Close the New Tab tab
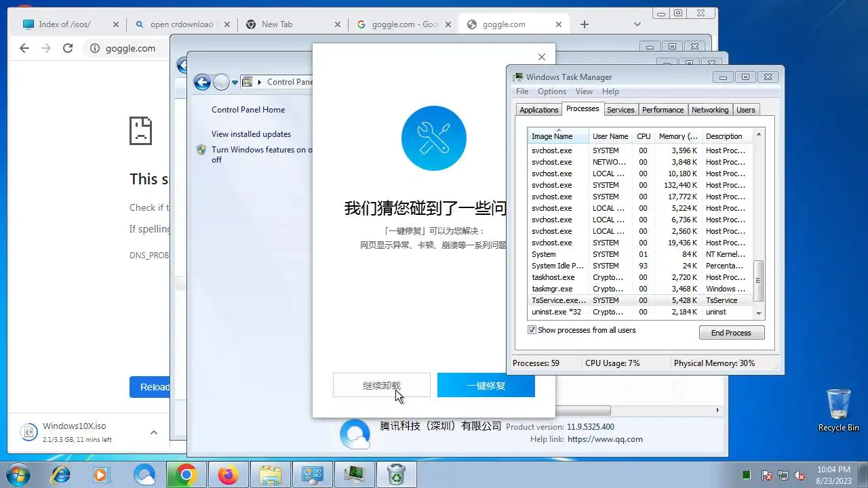The image size is (868, 488). 338,24
